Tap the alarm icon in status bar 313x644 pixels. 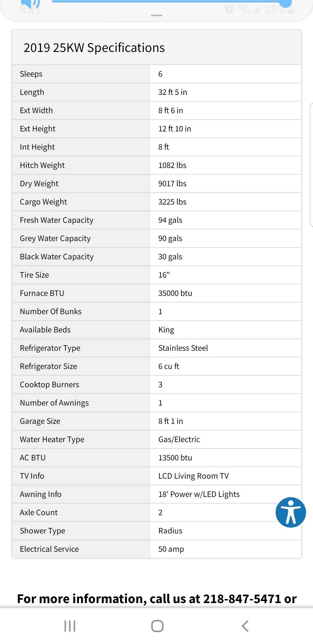229,10
